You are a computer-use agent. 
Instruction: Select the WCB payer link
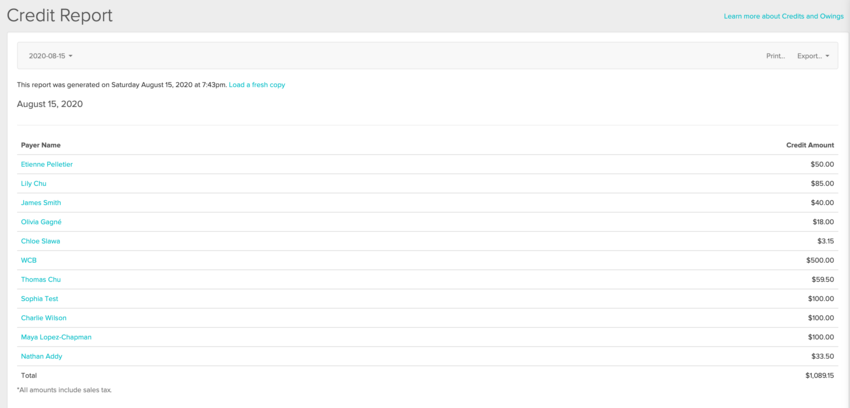click(29, 260)
